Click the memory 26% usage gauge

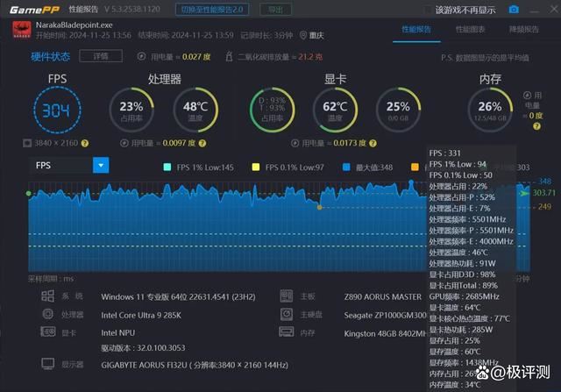[490, 110]
